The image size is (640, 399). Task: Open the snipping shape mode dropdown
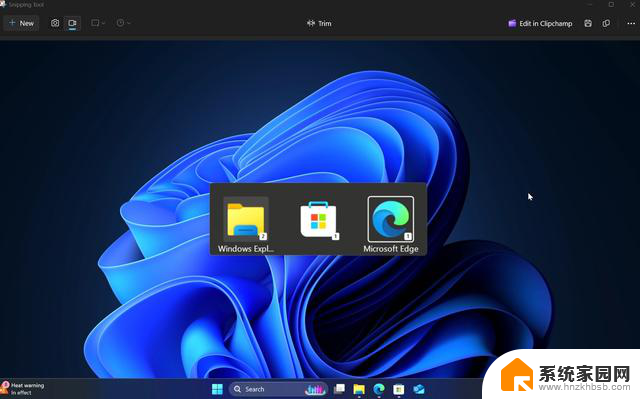pyautogui.click(x=98, y=23)
